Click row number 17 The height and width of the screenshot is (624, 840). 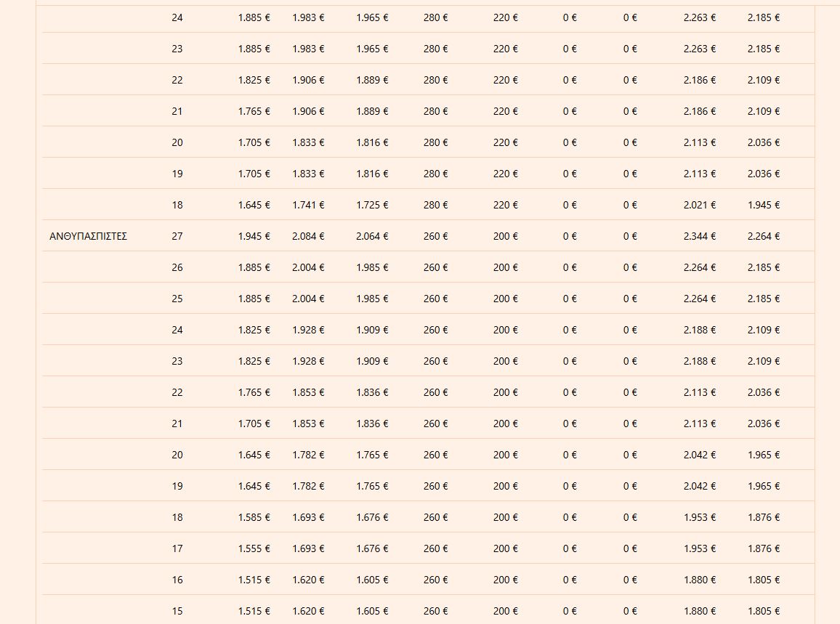point(177,548)
